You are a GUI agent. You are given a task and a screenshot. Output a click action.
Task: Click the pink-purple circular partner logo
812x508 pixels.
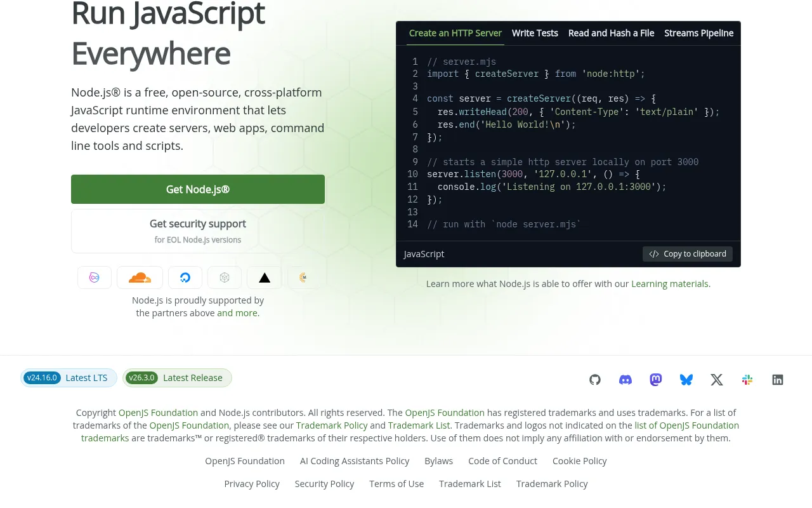[x=95, y=277]
